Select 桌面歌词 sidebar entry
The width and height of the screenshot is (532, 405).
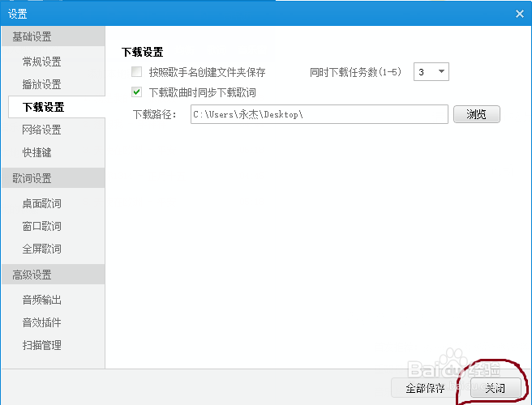coord(41,203)
